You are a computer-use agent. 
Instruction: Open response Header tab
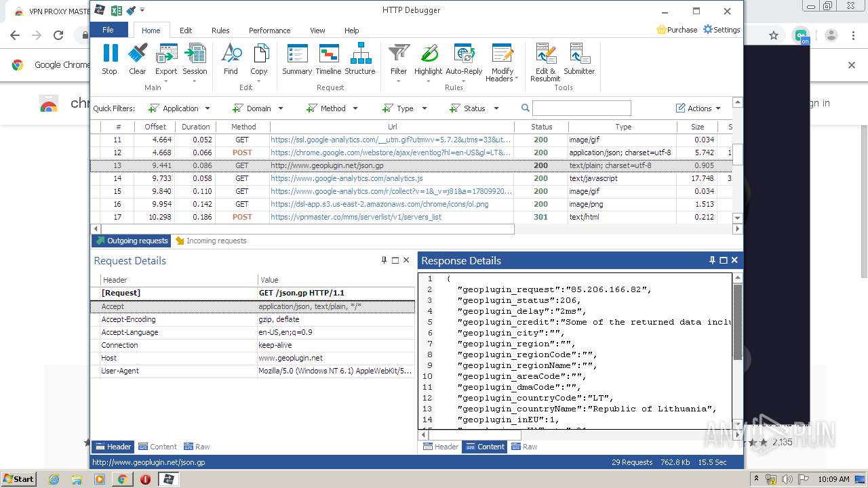coord(440,447)
